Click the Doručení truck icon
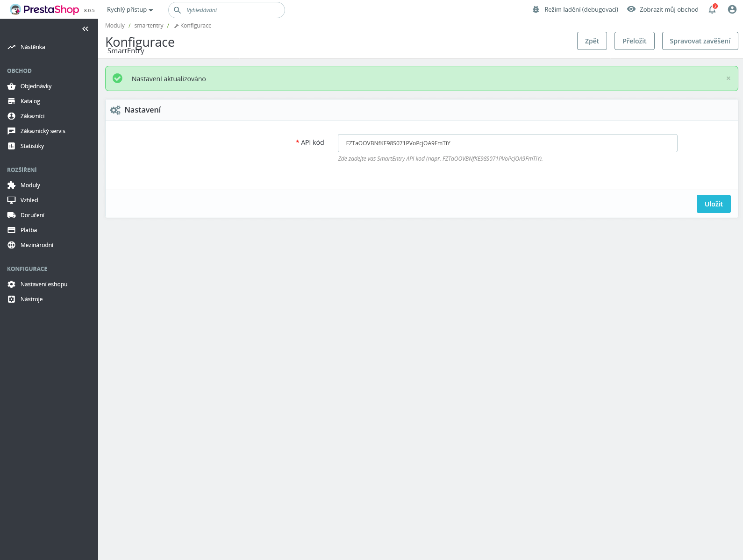Image resolution: width=743 pixels, height=560 pixels. click(12, 215)
